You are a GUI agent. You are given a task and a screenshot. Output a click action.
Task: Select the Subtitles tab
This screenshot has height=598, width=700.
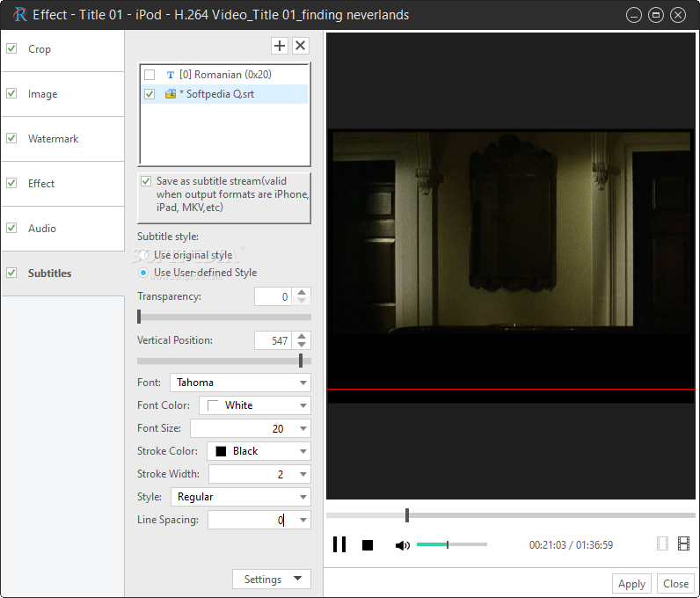(63, 273)
